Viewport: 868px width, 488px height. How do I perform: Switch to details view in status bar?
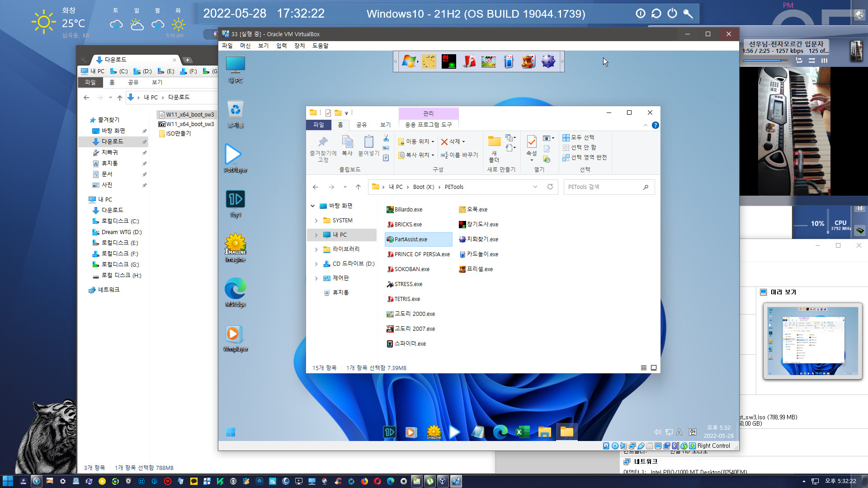[x=644, y=368]
